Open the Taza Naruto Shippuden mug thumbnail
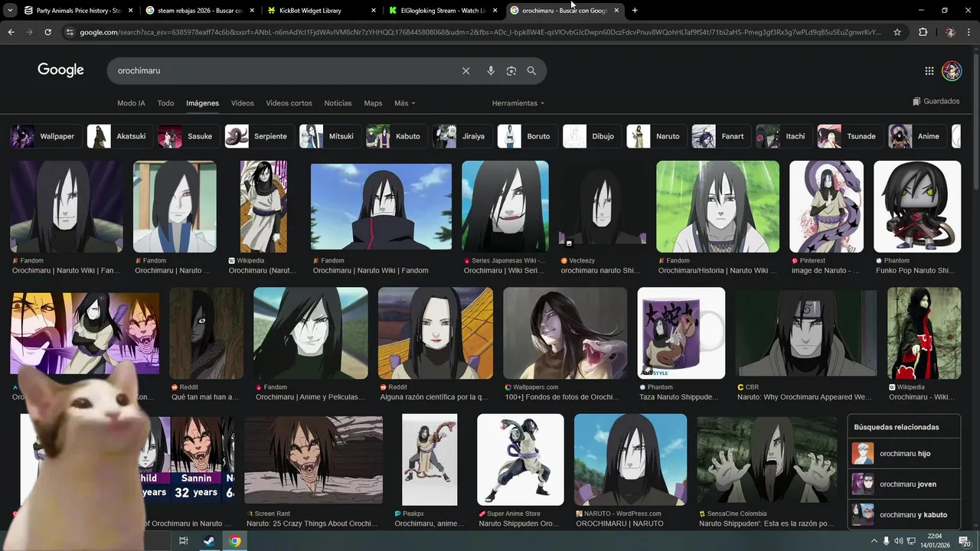Image resolution: width=980 pixels, height=551 pixels. [x=681, y=333]
